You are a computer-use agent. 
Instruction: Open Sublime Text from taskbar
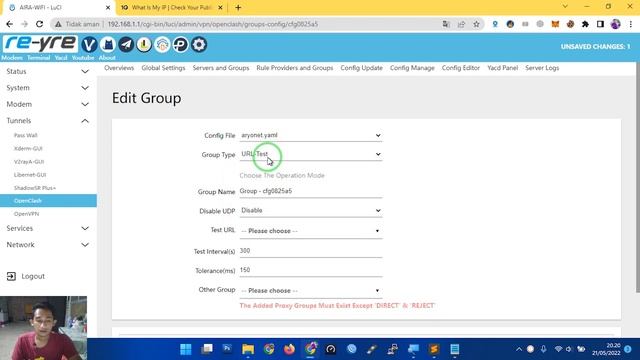[x=434, y=349]
